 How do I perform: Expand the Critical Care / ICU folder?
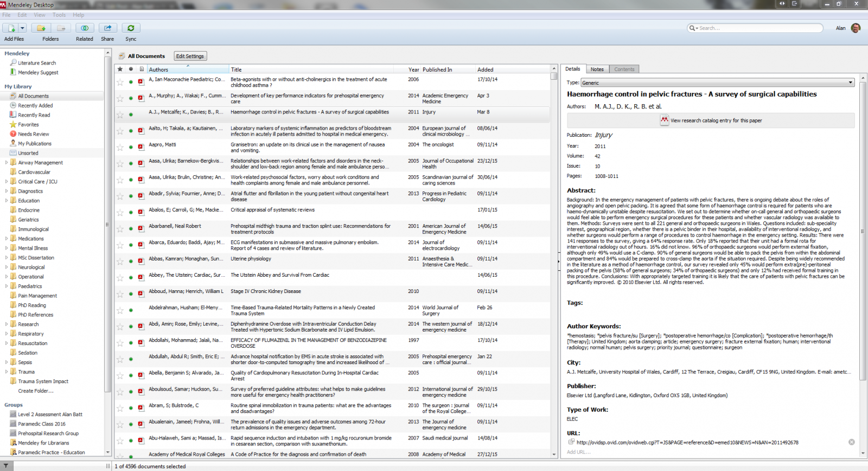tap(7, 181)
